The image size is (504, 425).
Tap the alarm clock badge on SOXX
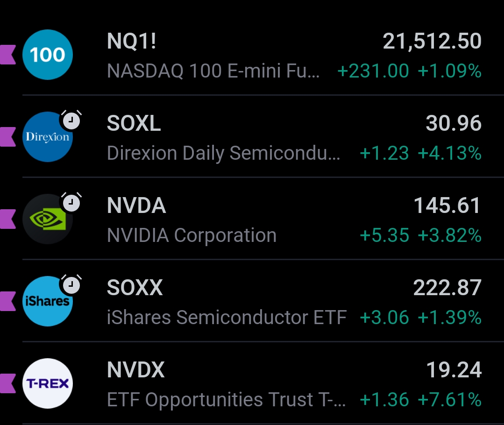click(x=71, y=285)
